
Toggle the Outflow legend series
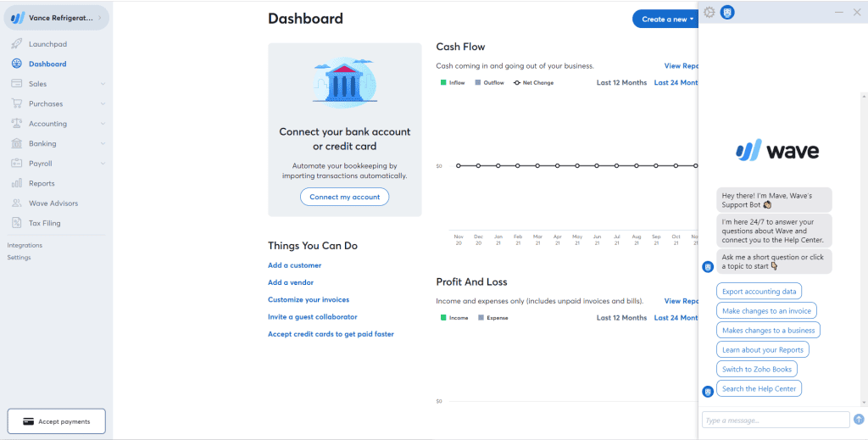(x=489, y=83)
